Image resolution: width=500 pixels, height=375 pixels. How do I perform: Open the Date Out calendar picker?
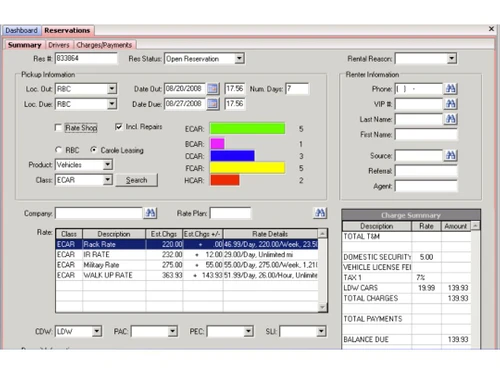tap(213, 89)
